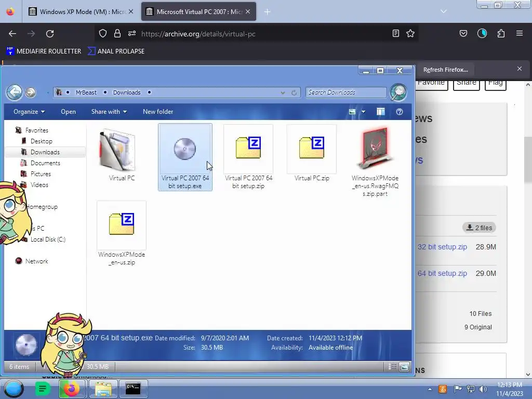Click the site security padlock icon

117,33
